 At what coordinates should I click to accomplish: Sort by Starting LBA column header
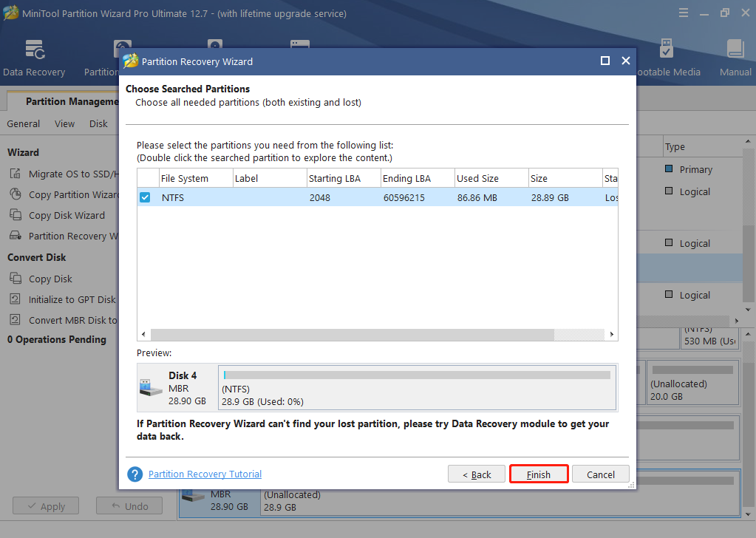coord(344,178)
